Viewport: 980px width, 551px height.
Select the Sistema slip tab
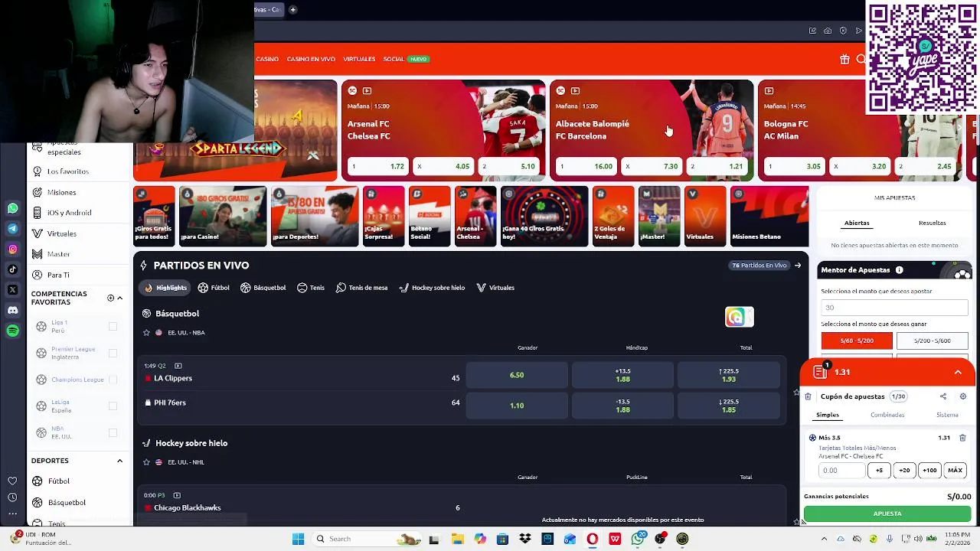point(947,415)
